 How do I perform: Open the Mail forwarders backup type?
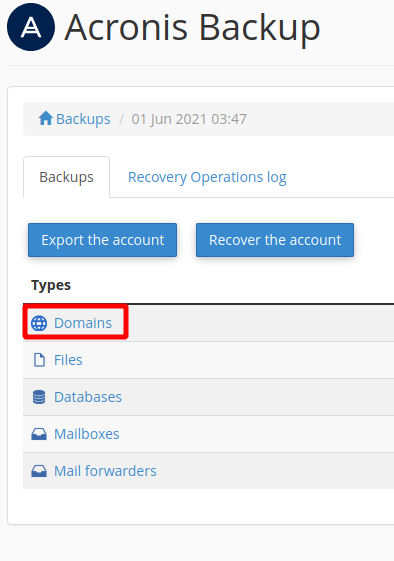[105, 471]
